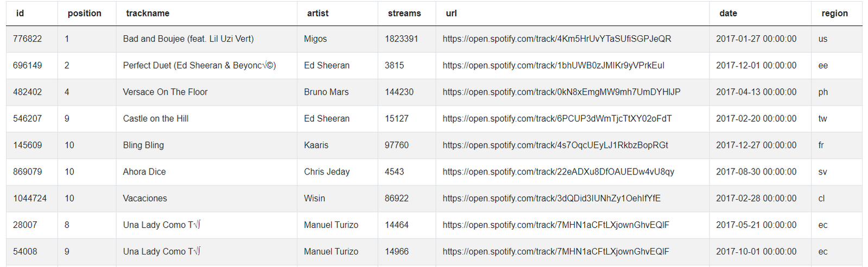
Task: Open the Bad and Boujee Spotify URL
Action: pyautogui.click(x=556, y=39)
